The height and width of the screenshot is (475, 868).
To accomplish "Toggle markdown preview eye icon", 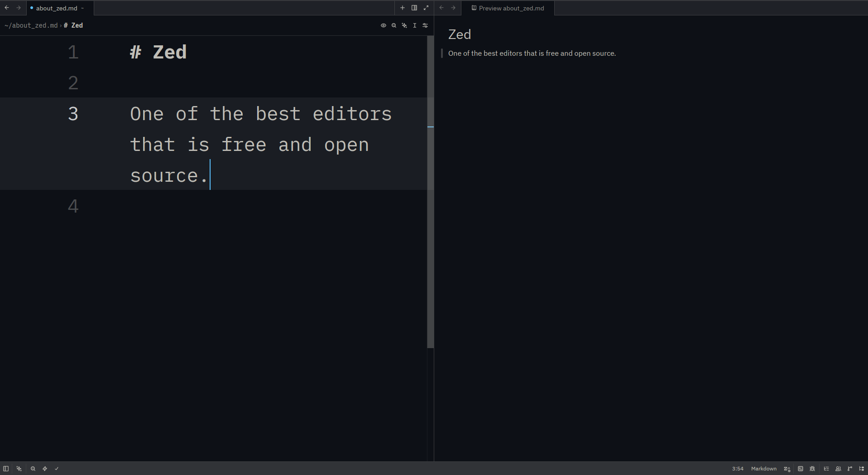I will pyautogui.click(x=383, y=25).
